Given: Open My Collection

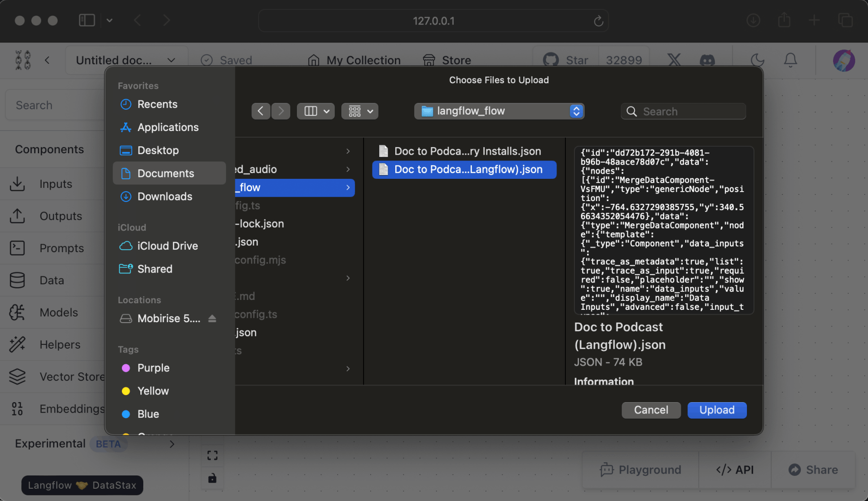Looking at the screenshot, I should [354, 60].
